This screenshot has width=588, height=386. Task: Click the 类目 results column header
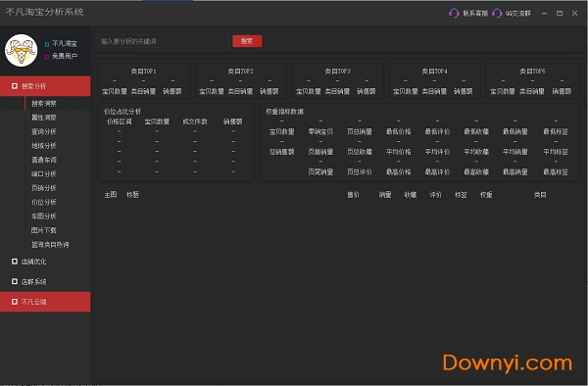tap(540, 195)
